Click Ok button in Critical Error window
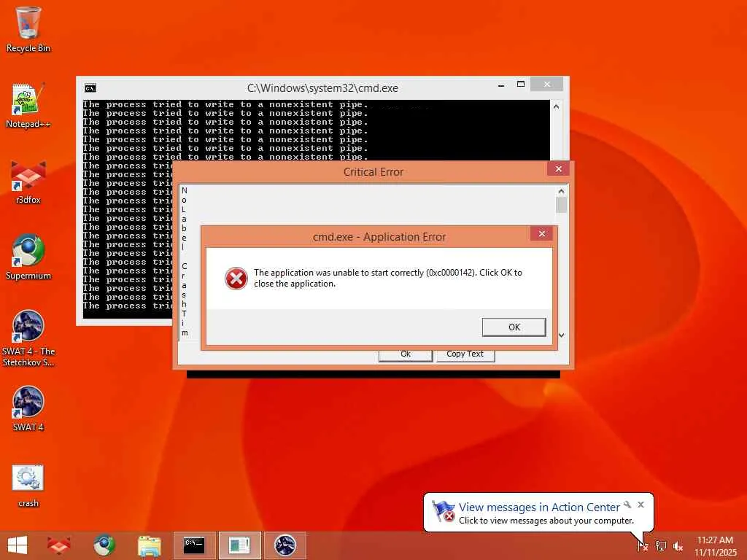747x560 pixels. (x=406, y=354)
